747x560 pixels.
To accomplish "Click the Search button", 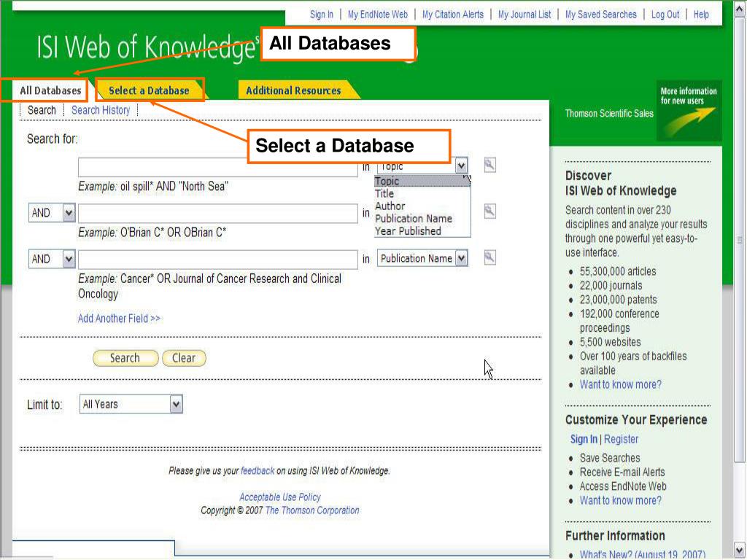I will coord(125,358).
